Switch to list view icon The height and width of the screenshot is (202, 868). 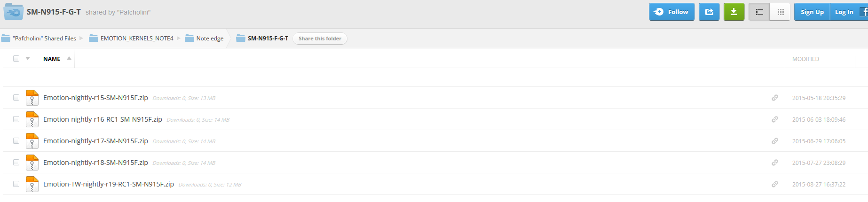pyautogui.click(x=759, y=12)
